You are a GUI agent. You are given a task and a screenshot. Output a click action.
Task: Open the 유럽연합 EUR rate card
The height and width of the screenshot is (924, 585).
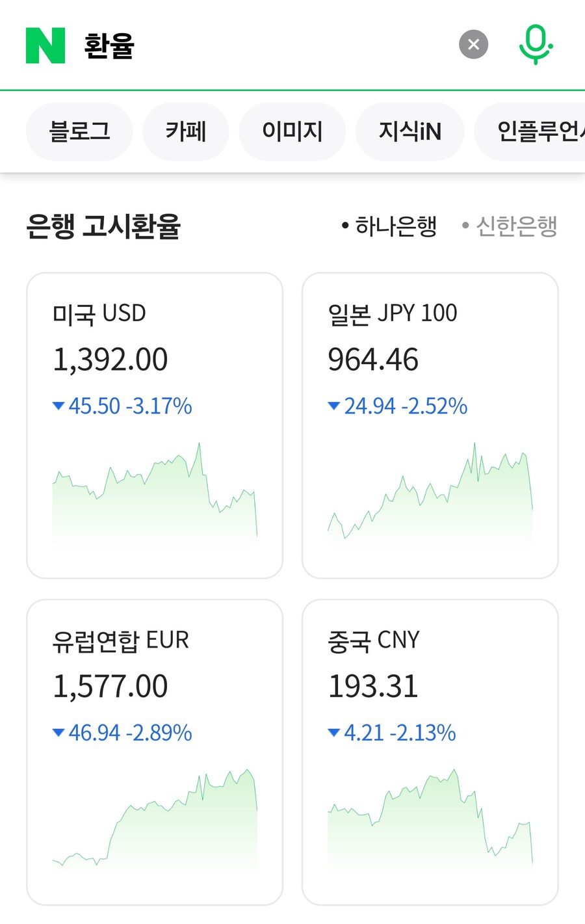[x=155, y=752]
